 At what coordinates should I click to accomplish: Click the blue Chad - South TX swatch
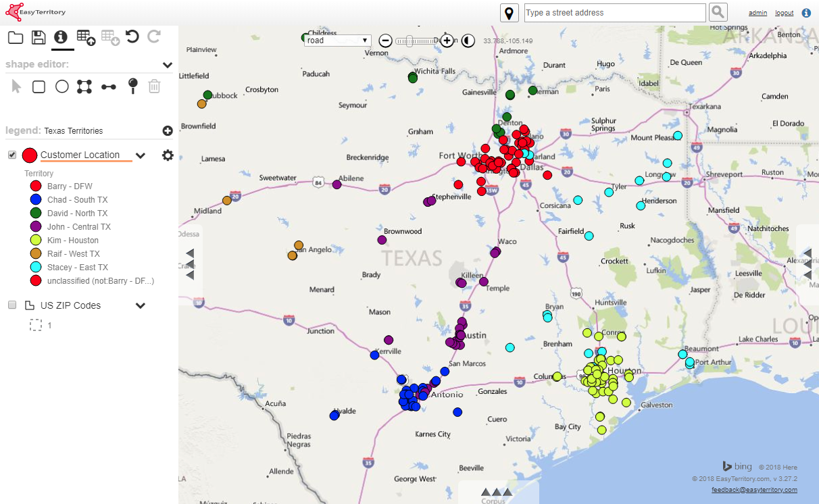tap(36, 200)
